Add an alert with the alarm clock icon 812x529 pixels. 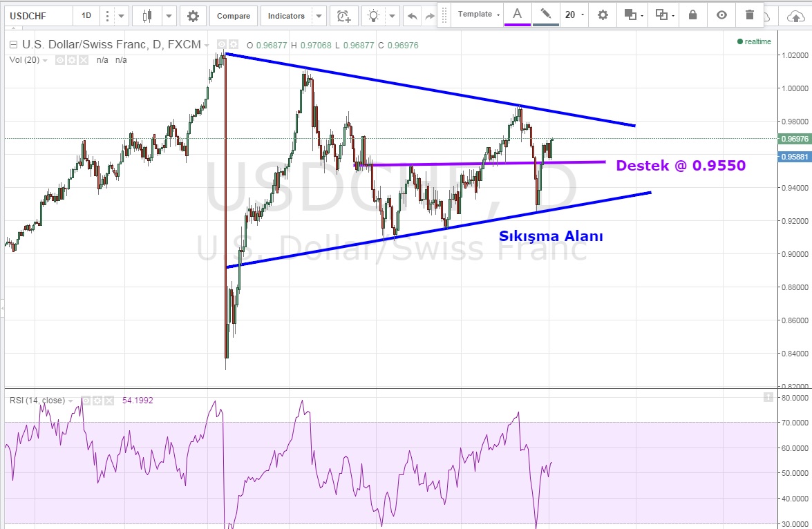click(x=343, y=16)
